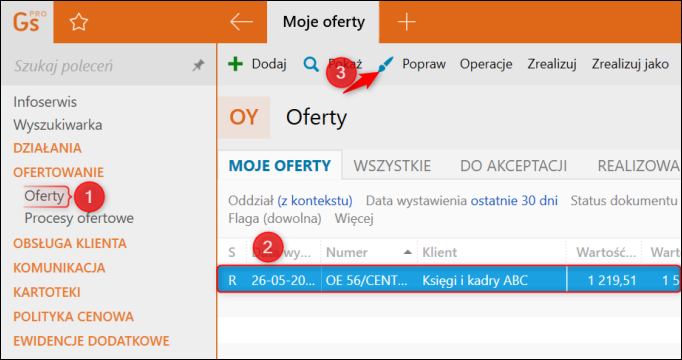This screenshot has width=682, height=360.
Task: Sort by the Wartość column header
Action: (605, 252)
